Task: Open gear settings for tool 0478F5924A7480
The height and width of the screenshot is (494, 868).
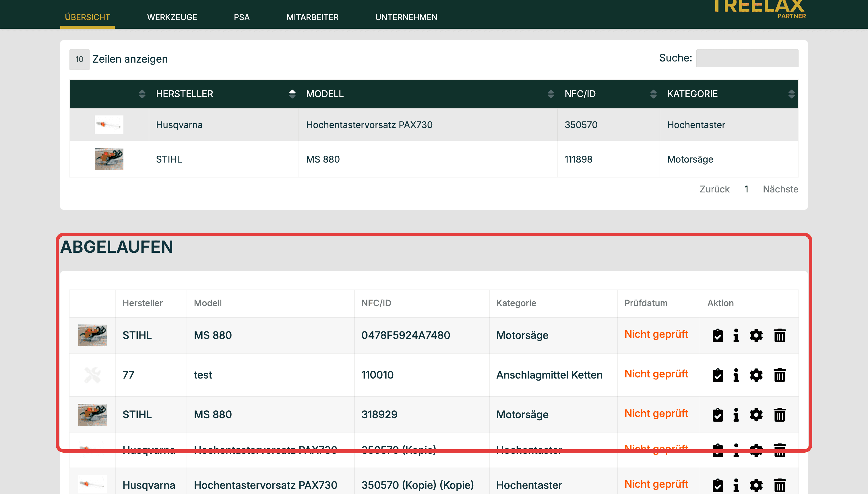Action: click(x=756, y=335)
